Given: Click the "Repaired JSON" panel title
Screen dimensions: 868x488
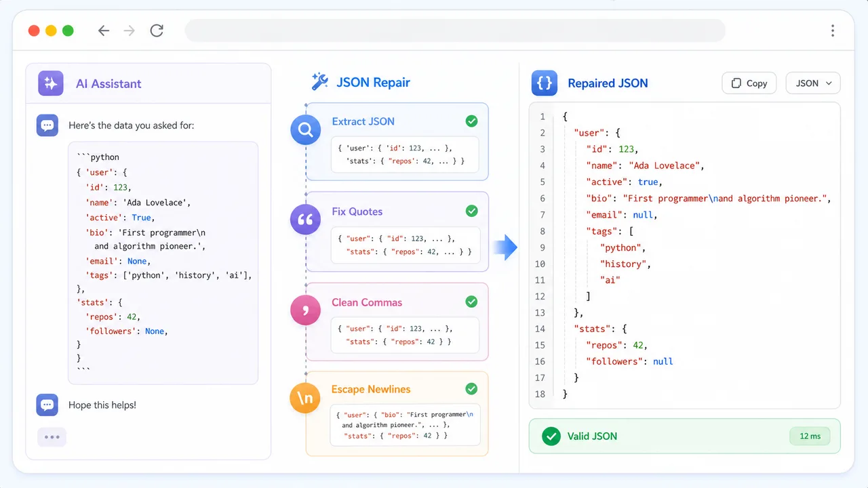Looking at the screenshot, I should pos(608,83).
